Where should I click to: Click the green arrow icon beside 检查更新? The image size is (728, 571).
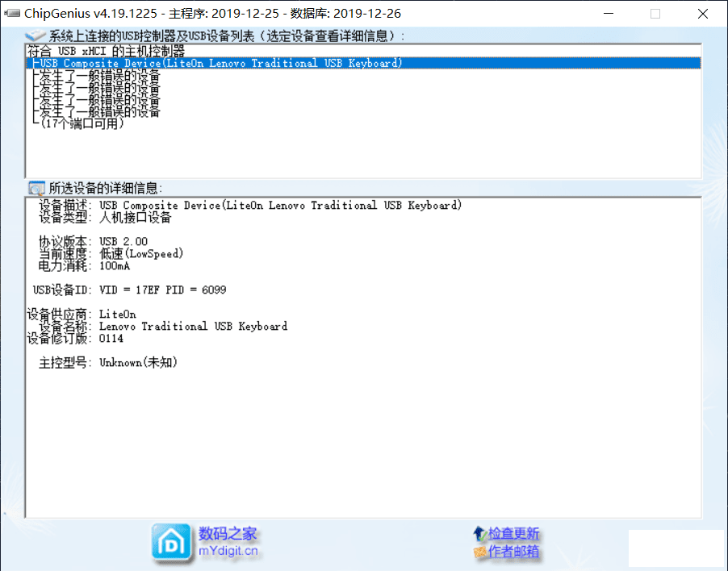pos(479,534)
